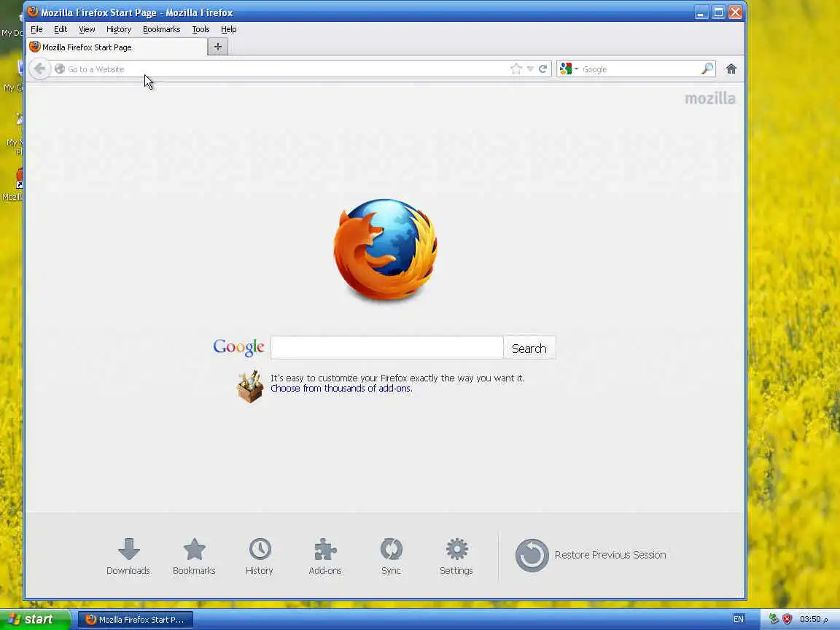
Task: Click the Google toolbar search field
Action: pyautogui.click(x=640, y=69)
